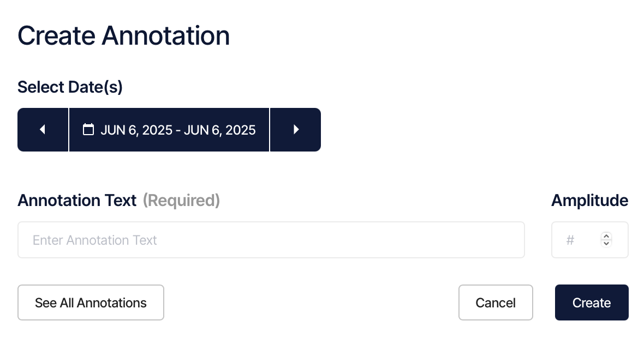644x339 pixels.
Task: Dismiss the dialog with Cancel
Action: [496, 302]
